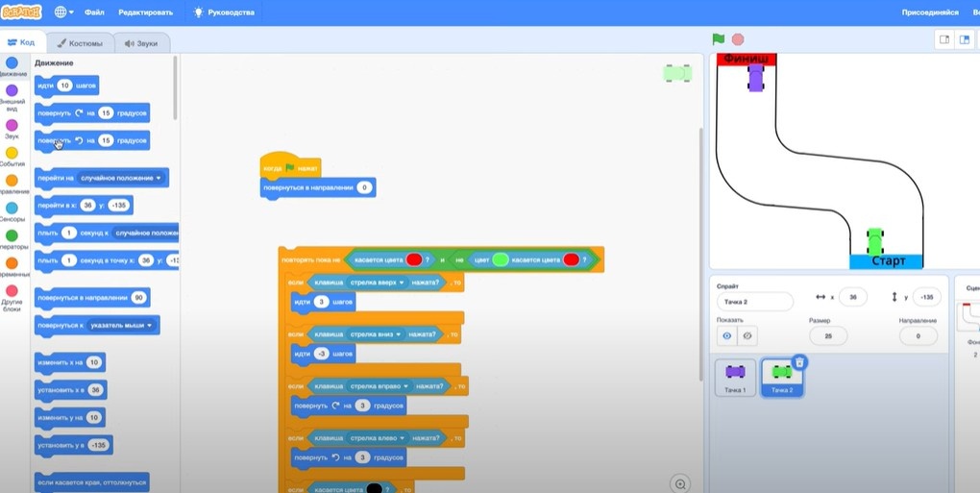Click the перейти в х: 36 у: -135 block

pos(84,206)
